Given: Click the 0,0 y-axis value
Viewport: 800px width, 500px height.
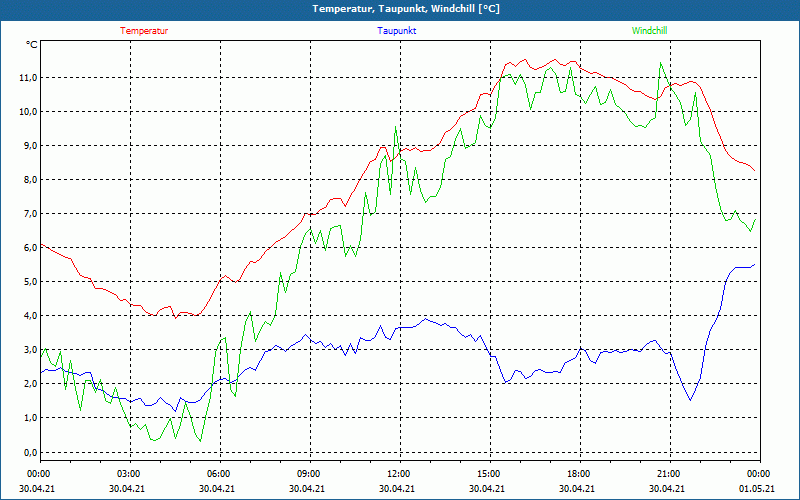Looking at the screenshot, I should (x=30, y=453).
